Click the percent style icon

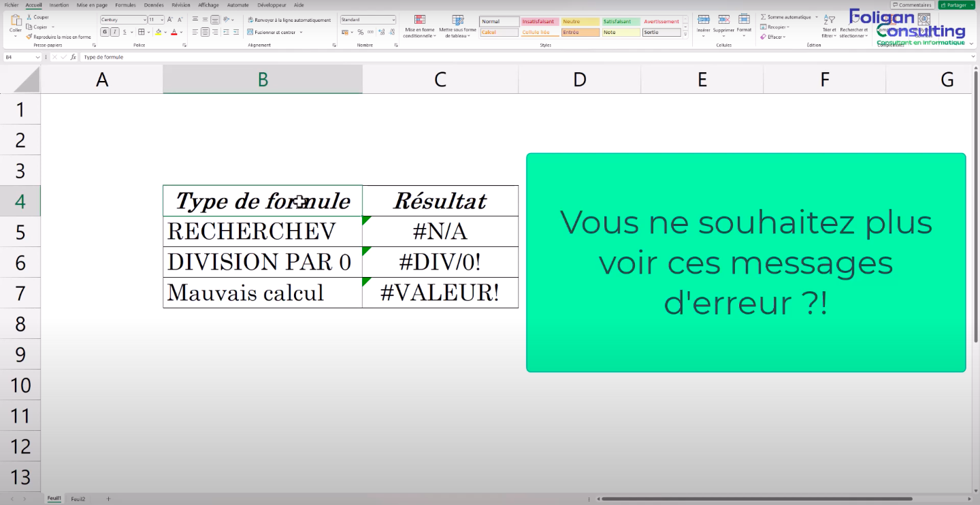pos(360,32)
